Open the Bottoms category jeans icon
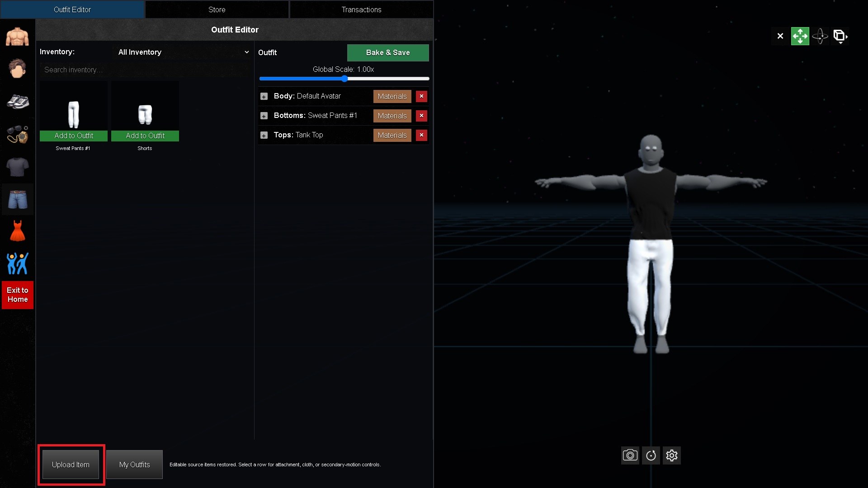 (x=17, y=199)
